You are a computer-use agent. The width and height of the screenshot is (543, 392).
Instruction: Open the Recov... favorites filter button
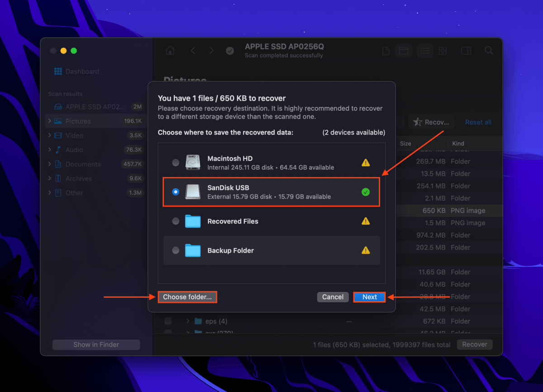pyautogui.click(x=432, y=122)
